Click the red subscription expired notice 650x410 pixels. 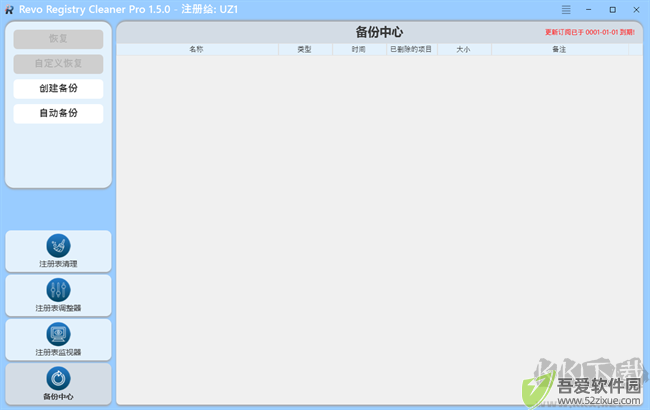589,32
